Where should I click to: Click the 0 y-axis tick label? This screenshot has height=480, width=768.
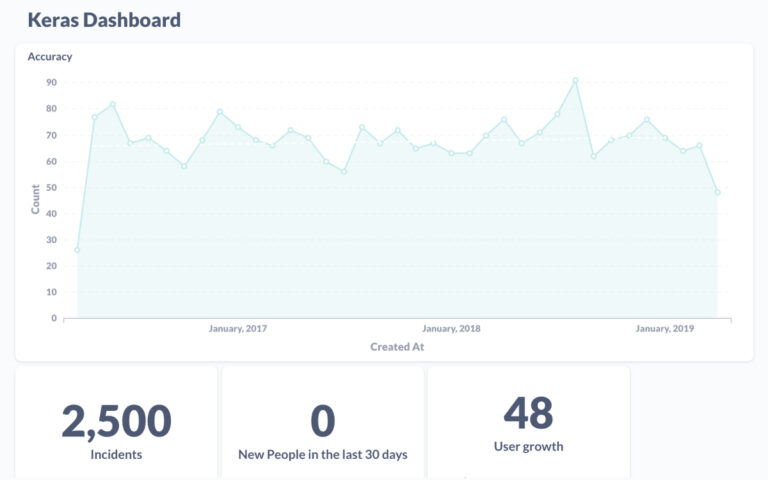pos(54,318)
